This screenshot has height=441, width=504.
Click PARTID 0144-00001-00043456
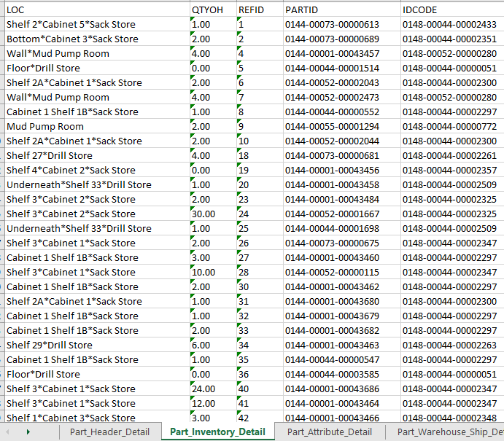pos(341,170)
